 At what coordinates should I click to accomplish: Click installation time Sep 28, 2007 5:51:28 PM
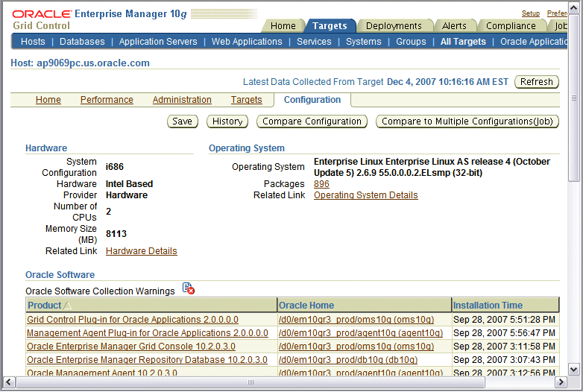pyautogui.click(x=504, y=320)
